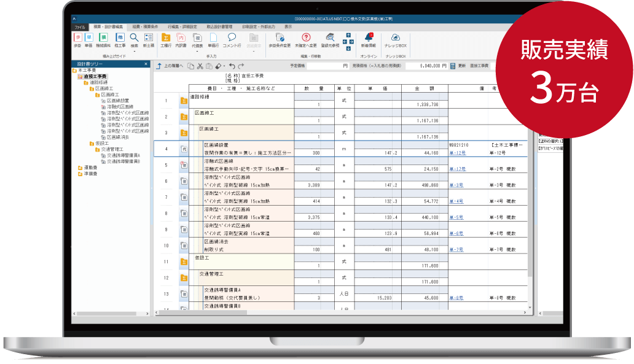Open the 歩掛 guide icon in ribbon
The width and height of the screenshot is (634, 364).
77,41
